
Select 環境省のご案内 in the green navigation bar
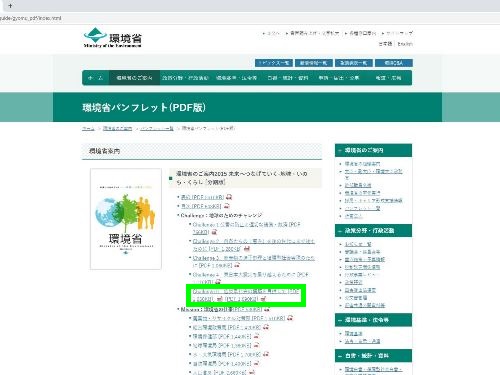(x=134, y=78)
